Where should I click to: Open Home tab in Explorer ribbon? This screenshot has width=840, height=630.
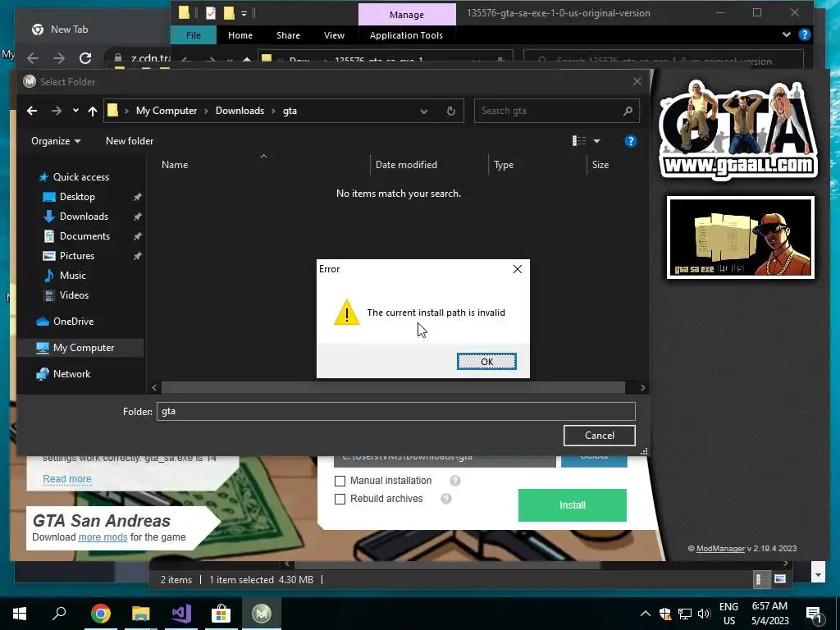[x=240, y=35]
